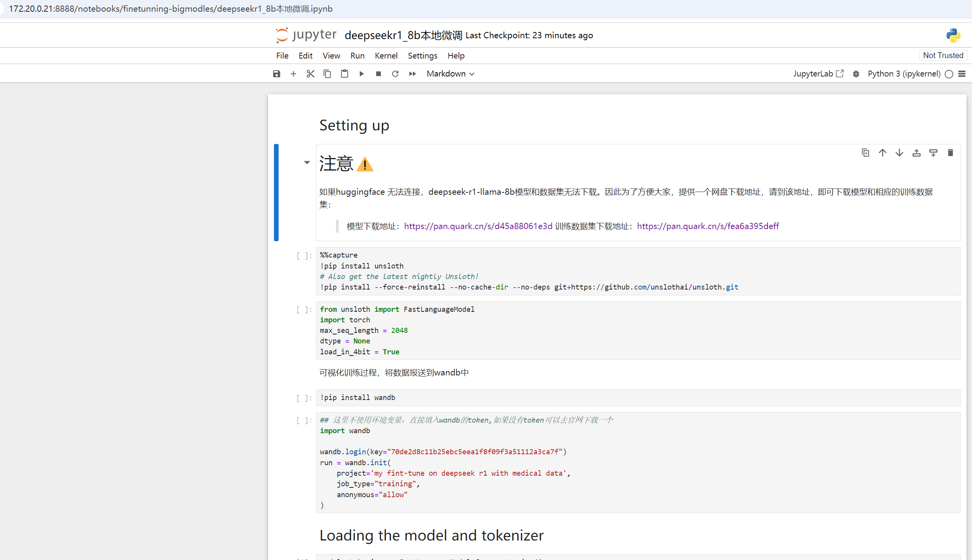Insert a new cell with plus icon

(x=293, y=74)
